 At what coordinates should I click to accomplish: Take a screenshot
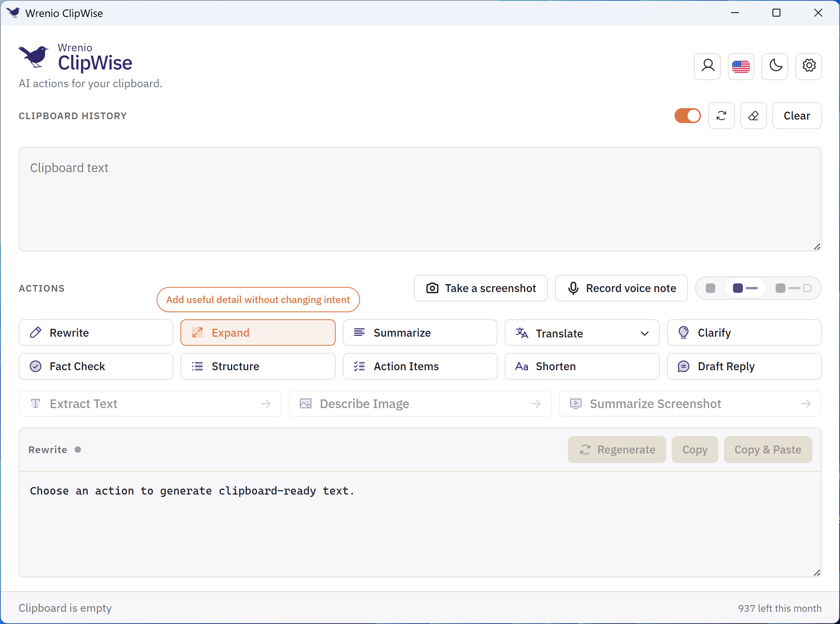[481, 288]
